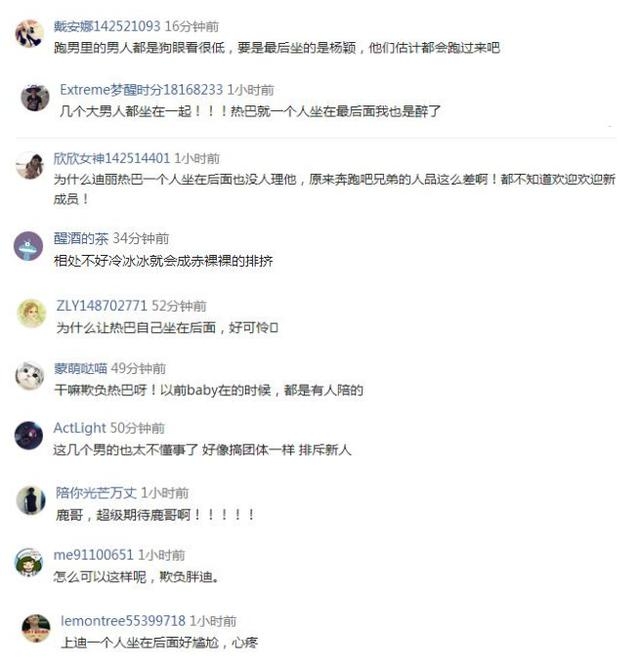This screenshot has width=640, height=667.
Task: Open username link ZLY148702771
Action: (102, 305)
